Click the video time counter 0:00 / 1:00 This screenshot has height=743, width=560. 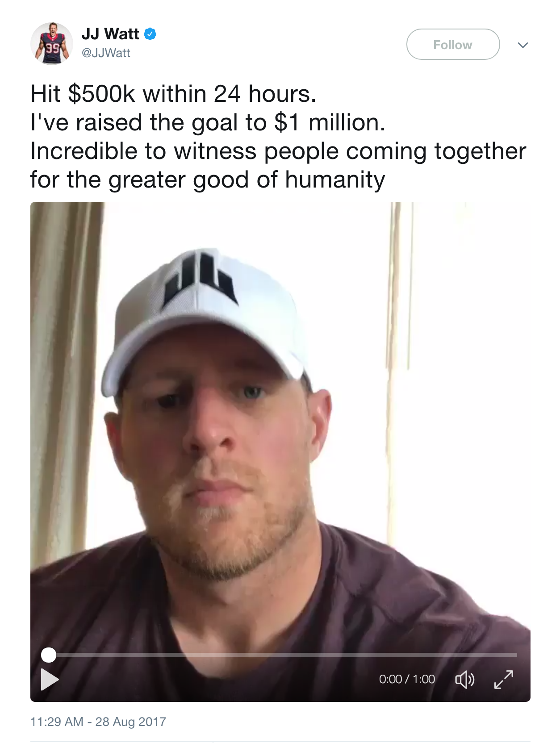(407, 679)
